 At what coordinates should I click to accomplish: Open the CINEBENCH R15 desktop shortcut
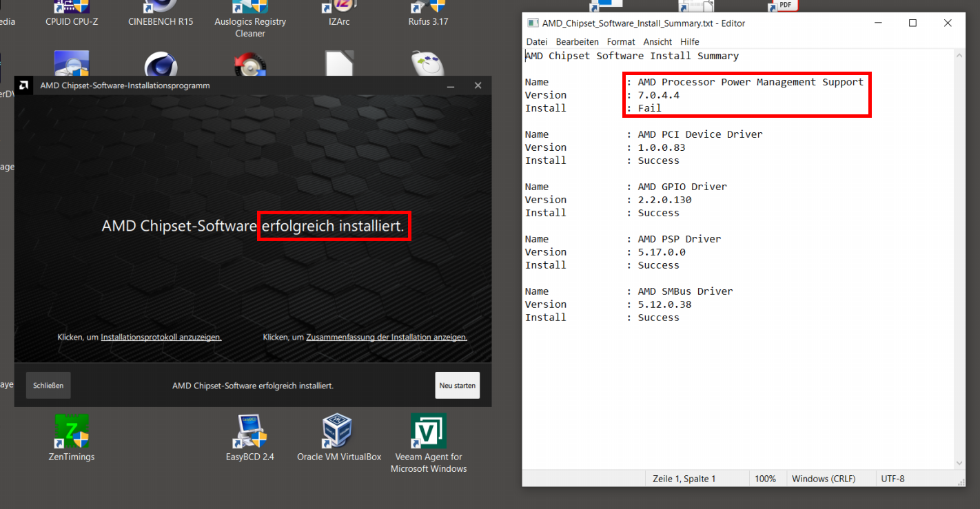161,14
